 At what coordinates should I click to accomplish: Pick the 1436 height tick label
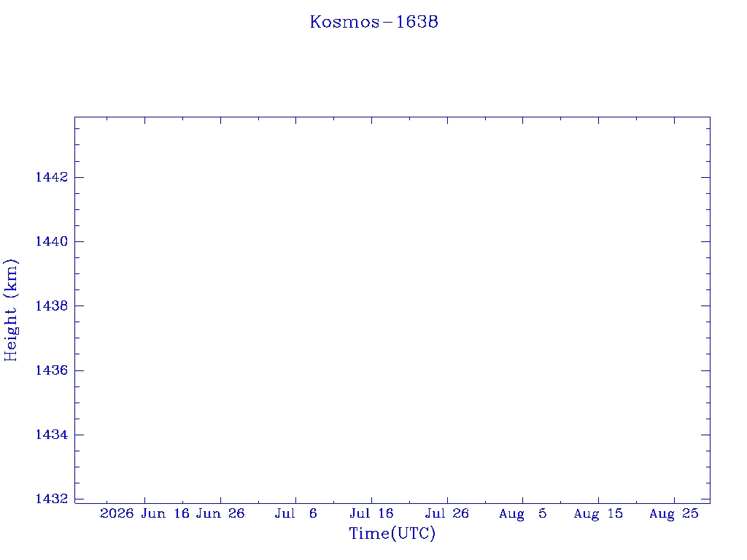click(x=52, y=370)
